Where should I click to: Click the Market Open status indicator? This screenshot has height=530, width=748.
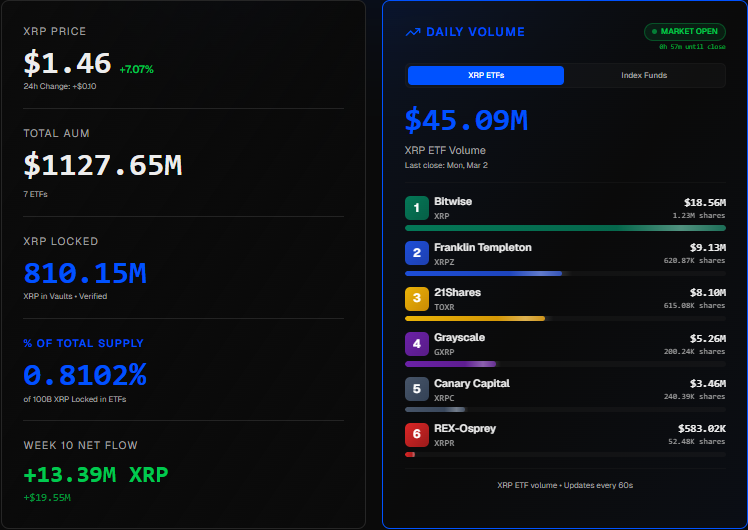click(685, 31)
